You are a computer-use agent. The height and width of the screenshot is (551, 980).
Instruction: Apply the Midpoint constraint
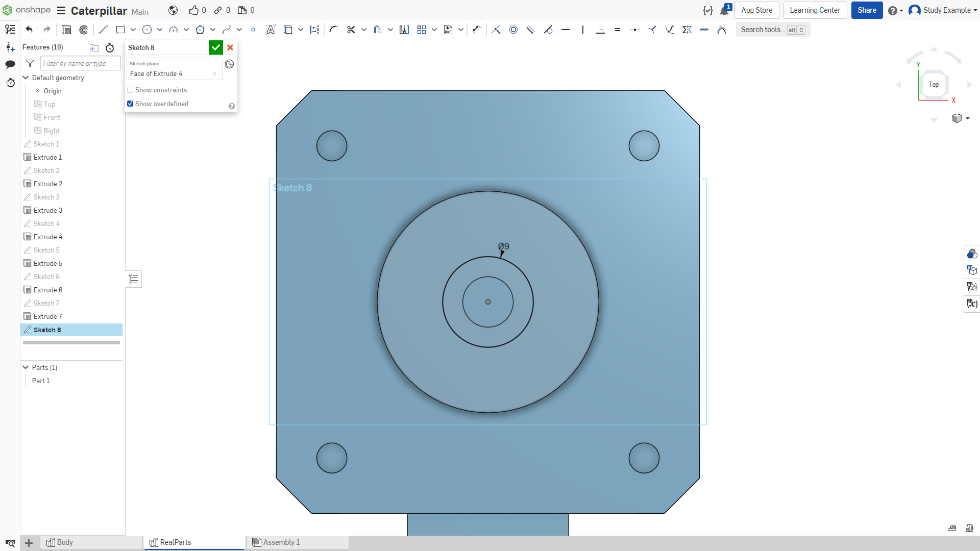pyautogui.click(x=635, y=30)
